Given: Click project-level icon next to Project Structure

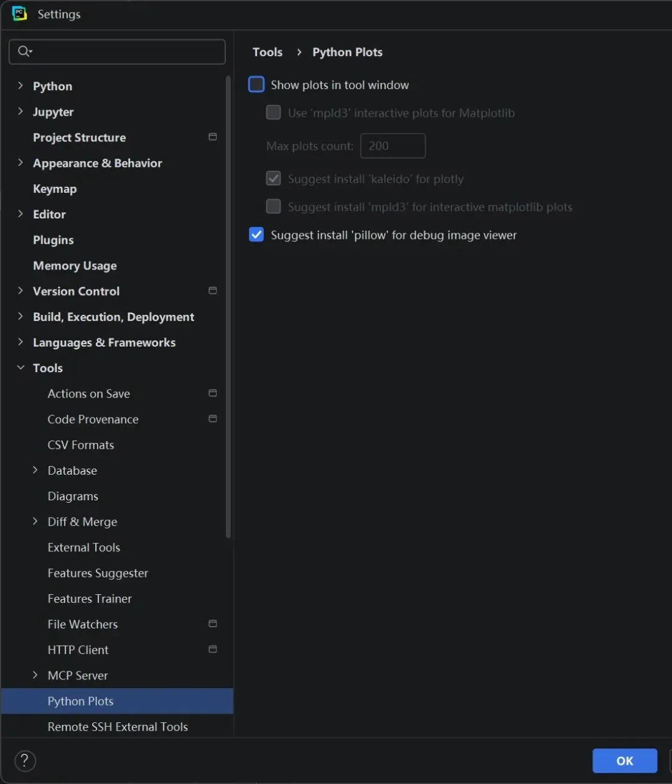Looking at the screenshot, I should (213, 137).
